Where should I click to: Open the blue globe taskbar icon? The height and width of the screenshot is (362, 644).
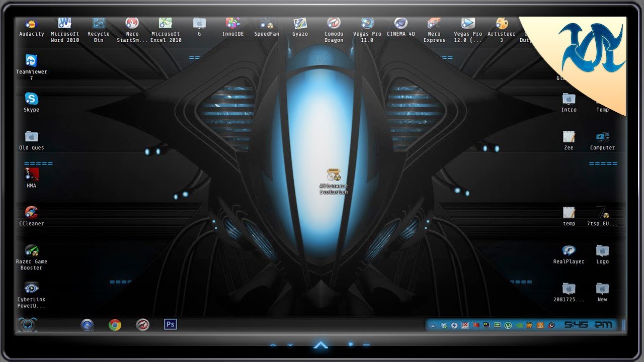pyautogui.click(x=87, y=325)
